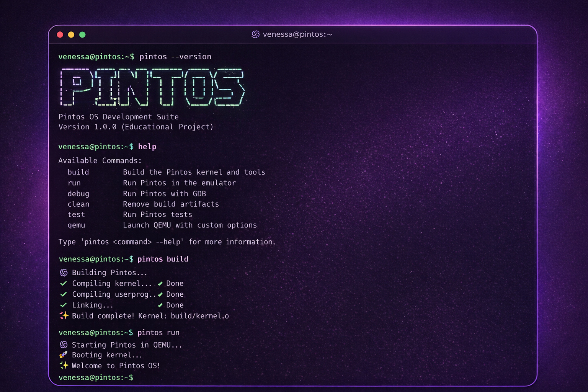Click the spiral icon beside Starting Pintos in QEMU
Viewport: 588px width, 392px height.
point(64,345)
